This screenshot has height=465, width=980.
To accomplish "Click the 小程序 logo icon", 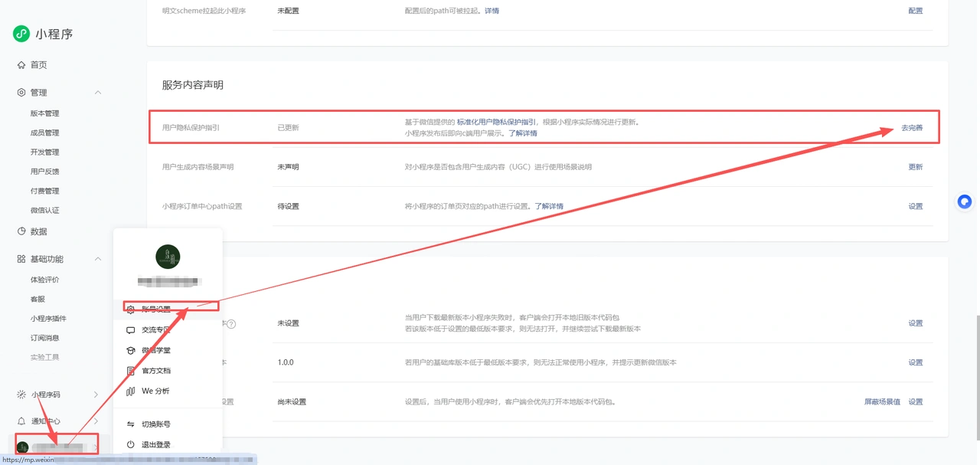I will click(21, 34).
